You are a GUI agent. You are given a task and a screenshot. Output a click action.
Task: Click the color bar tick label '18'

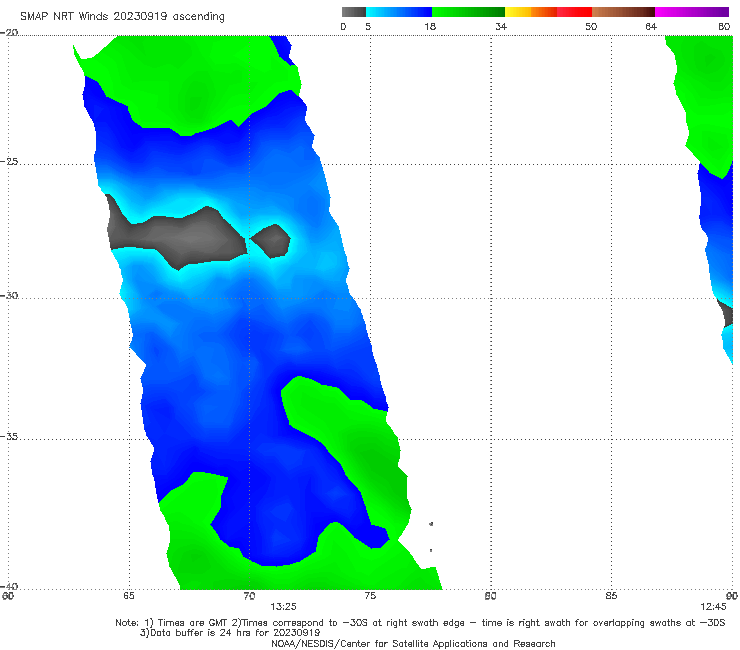click(x=430, y=26)
